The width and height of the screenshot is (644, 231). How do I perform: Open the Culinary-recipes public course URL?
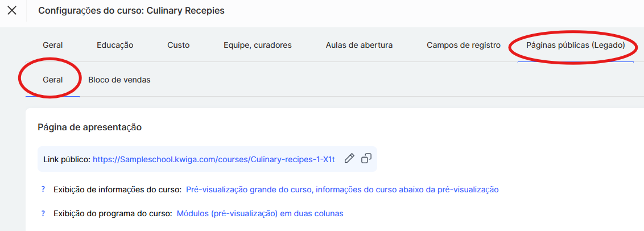tap(213, 159)
